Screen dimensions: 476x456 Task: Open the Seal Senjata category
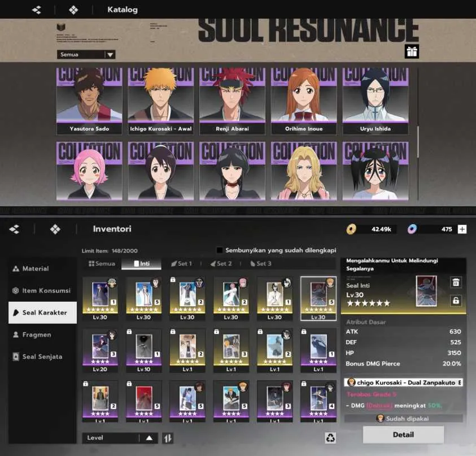[x=42, y=357]
